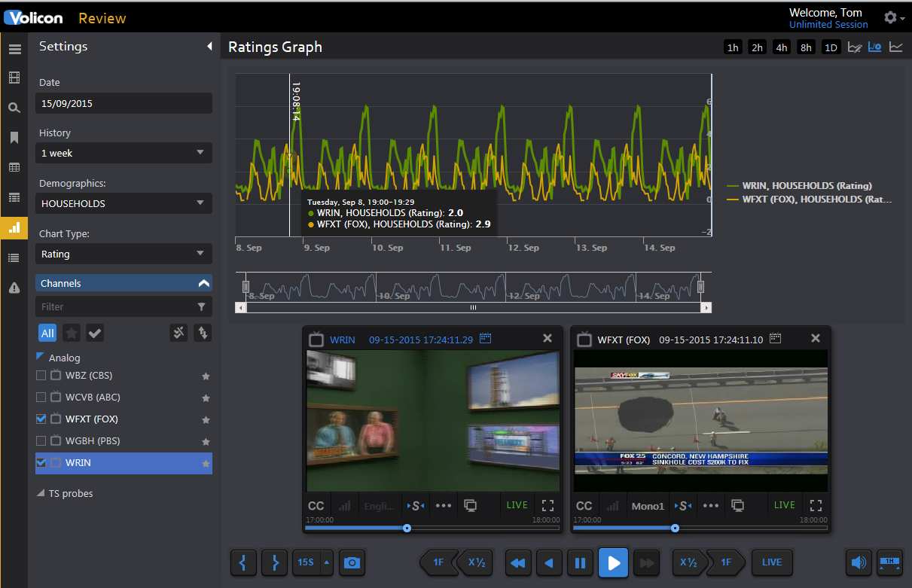Uncheck the WRIN checkbox
The image size is (912, 588).
41,462
